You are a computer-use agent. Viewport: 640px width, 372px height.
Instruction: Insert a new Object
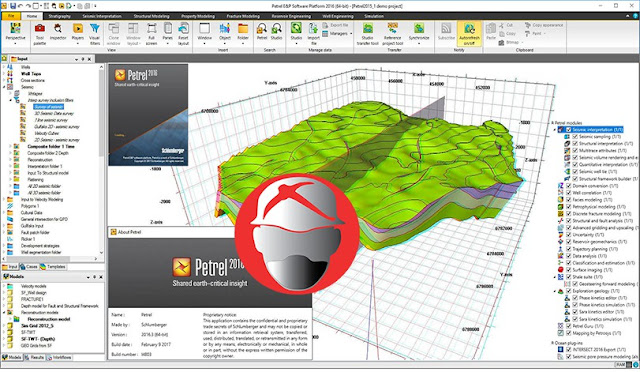click(x=225, y=34)
